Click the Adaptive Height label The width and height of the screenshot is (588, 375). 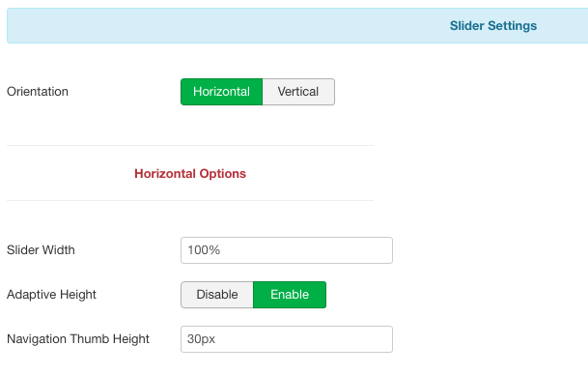[x=51, y=295]
